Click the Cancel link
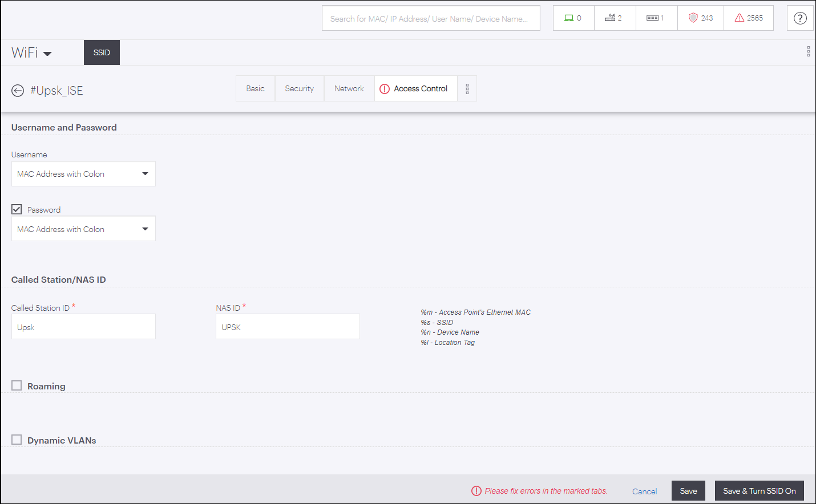 [644, 491]
